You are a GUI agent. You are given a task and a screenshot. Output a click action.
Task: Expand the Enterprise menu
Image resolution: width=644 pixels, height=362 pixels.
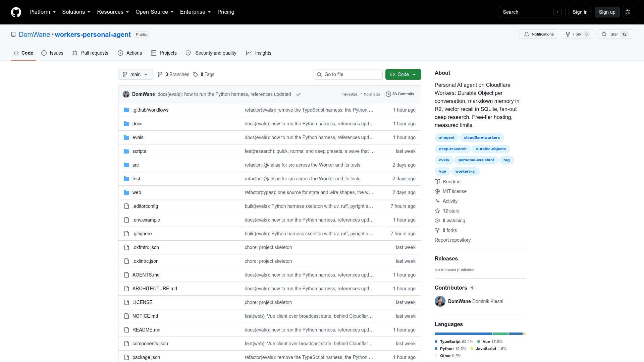[x=195, y=12]
